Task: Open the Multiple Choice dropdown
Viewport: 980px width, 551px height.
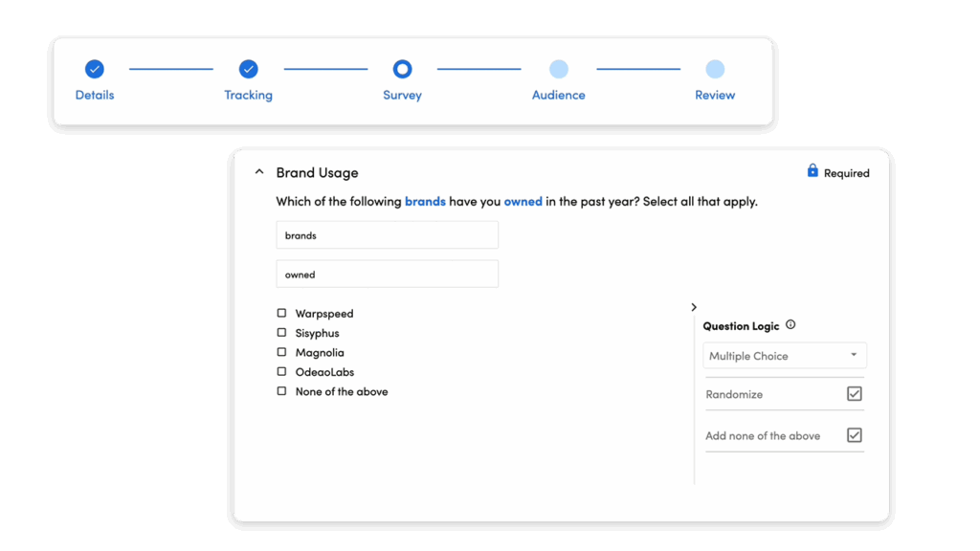Action: (x=785, y=356)
